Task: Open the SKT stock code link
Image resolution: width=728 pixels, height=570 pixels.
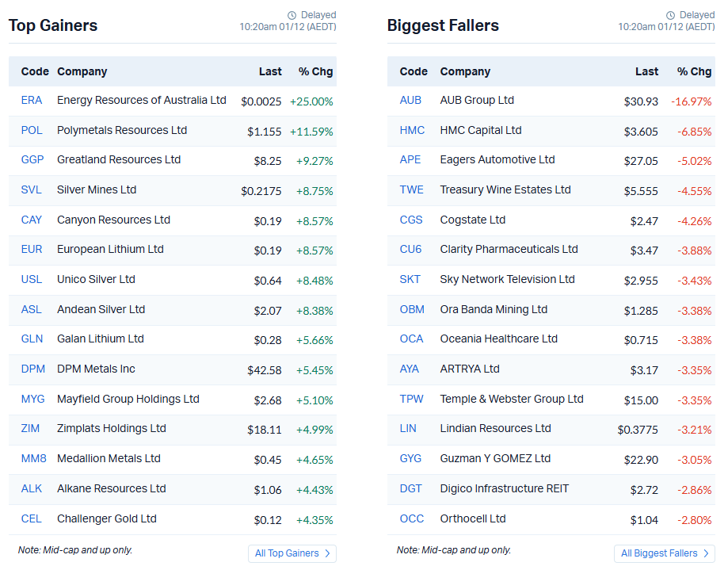Action: pos(410,280)
